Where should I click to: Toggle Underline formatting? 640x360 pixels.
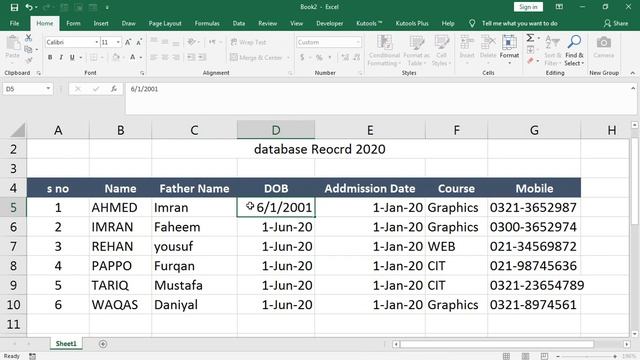[72, 58]
